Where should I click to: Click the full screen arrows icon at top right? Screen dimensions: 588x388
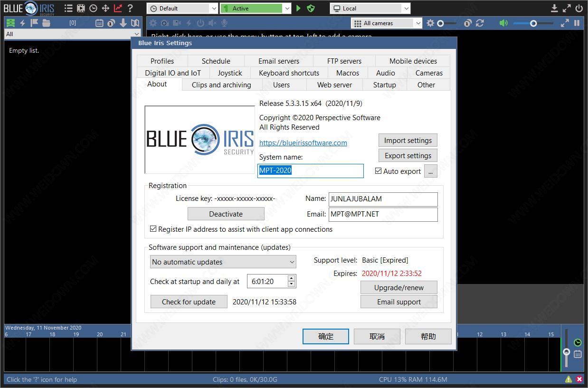567,8
